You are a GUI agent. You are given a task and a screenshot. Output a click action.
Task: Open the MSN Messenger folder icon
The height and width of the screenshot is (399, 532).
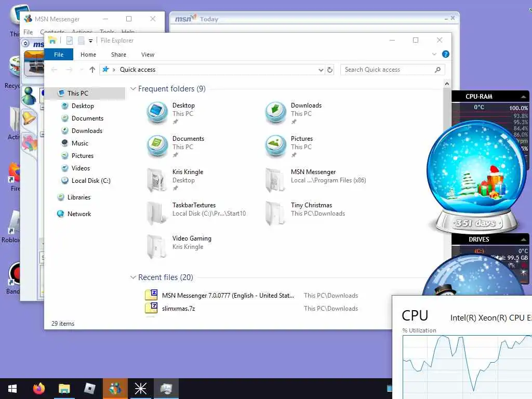coord(275,179)
